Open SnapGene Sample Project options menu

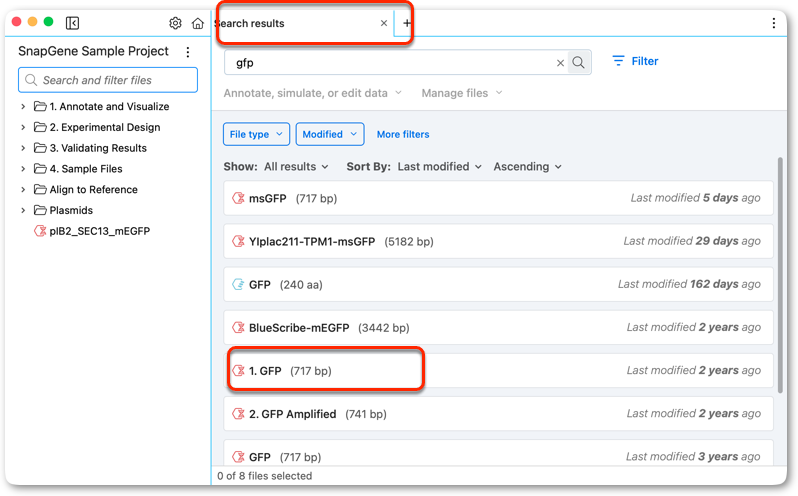pyautogui.click(x=188, y=52)
